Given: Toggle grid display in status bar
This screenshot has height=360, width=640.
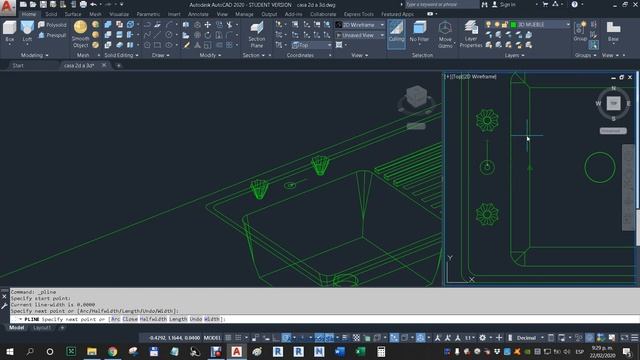Looking at the screenshot, I should click(x=228, y=338).
